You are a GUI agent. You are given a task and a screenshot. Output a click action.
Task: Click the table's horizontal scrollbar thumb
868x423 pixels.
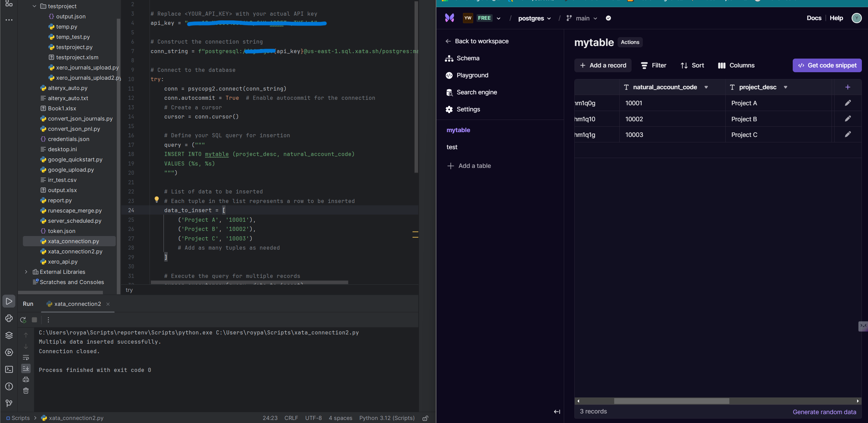click(671, 401)
